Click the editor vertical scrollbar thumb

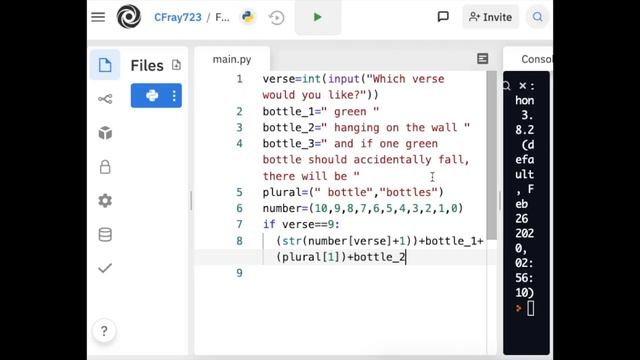click(491, 156)
